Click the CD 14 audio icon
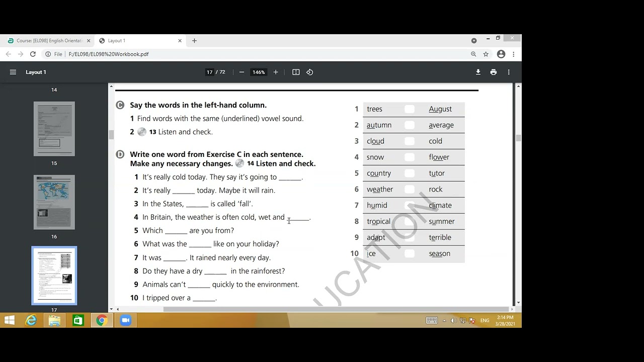This screenshot has height=362, width=644. tap(239, 163)
